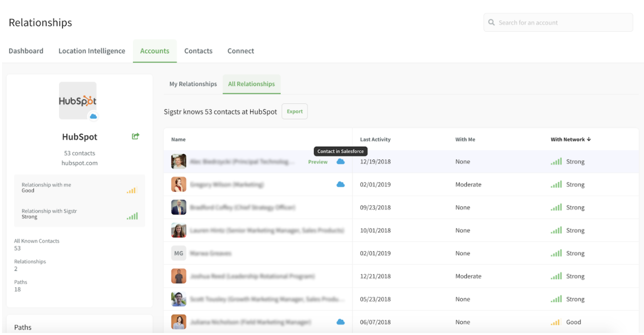Click the search magnifier icon
644x335 pixels.
(491, 23)
